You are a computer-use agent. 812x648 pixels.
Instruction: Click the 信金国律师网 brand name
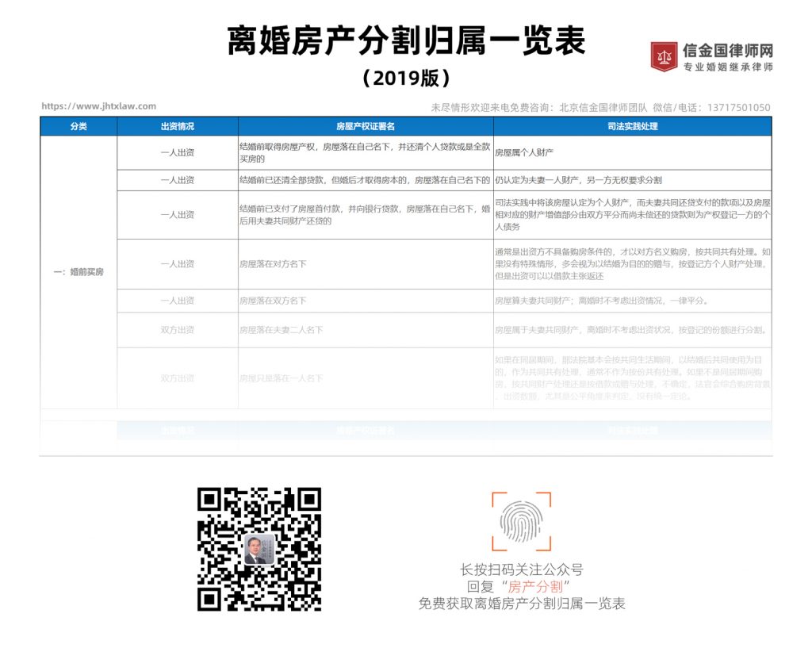[x=728, y=51]
